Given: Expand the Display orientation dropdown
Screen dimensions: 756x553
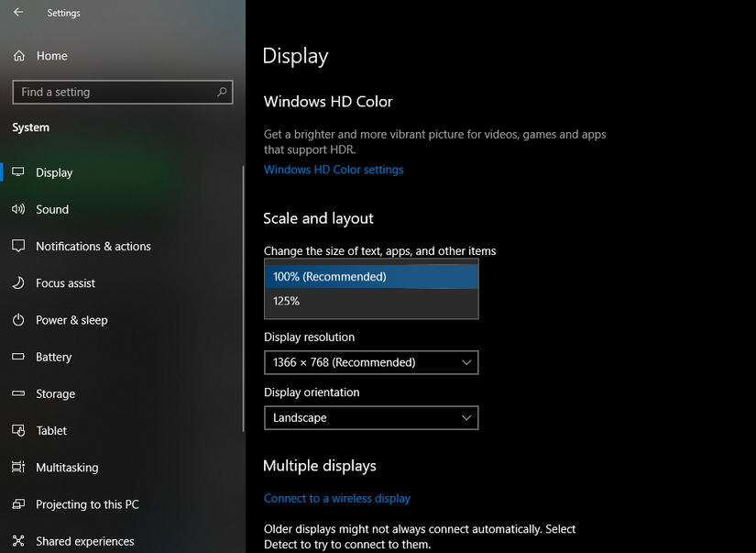Looking at the screenshot, I should pyautogui.click(x=370, y=417).
